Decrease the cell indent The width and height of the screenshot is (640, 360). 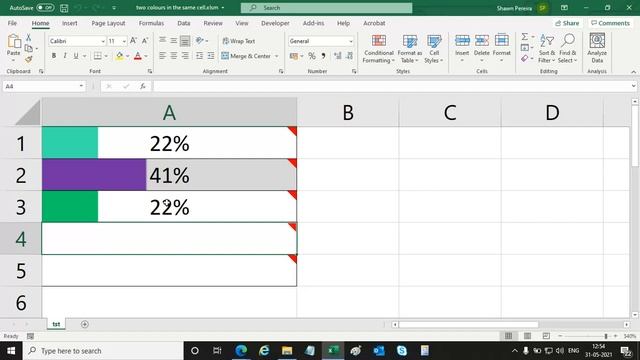[199, 56]
